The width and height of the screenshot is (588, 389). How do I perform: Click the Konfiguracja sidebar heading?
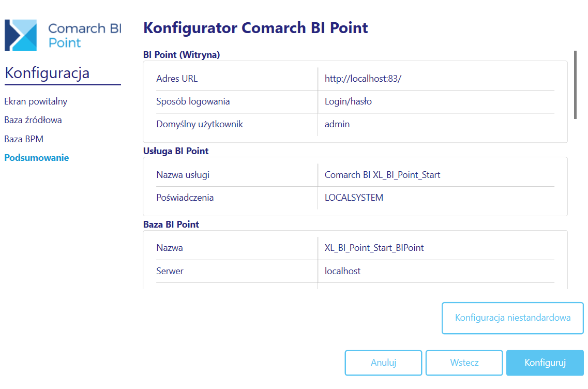(47, 73)
